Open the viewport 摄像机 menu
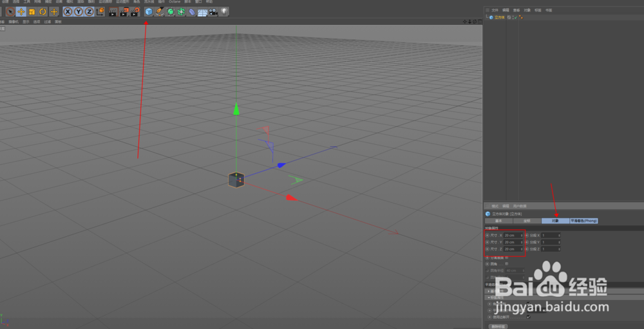The width and height of the screenshot is (644, 329). [14, 22]
